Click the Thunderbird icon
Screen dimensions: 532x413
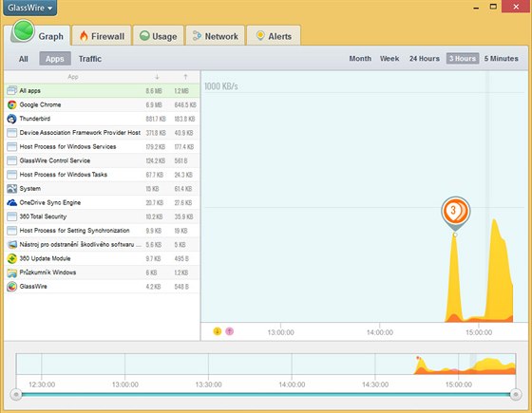coord(11,119)
